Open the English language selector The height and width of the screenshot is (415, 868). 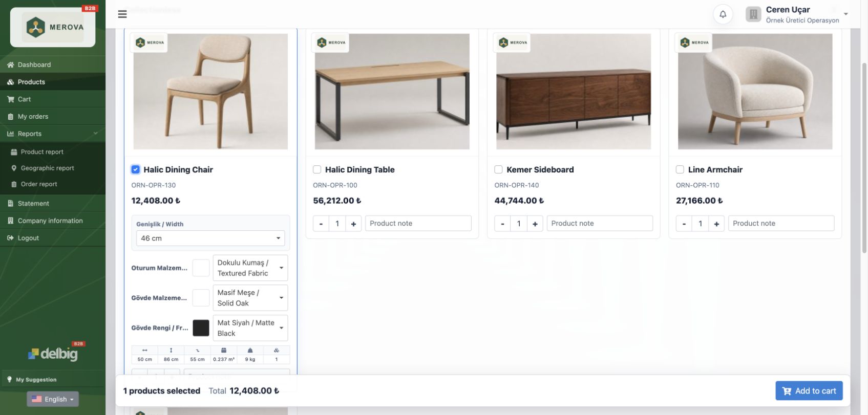[53, 399]
